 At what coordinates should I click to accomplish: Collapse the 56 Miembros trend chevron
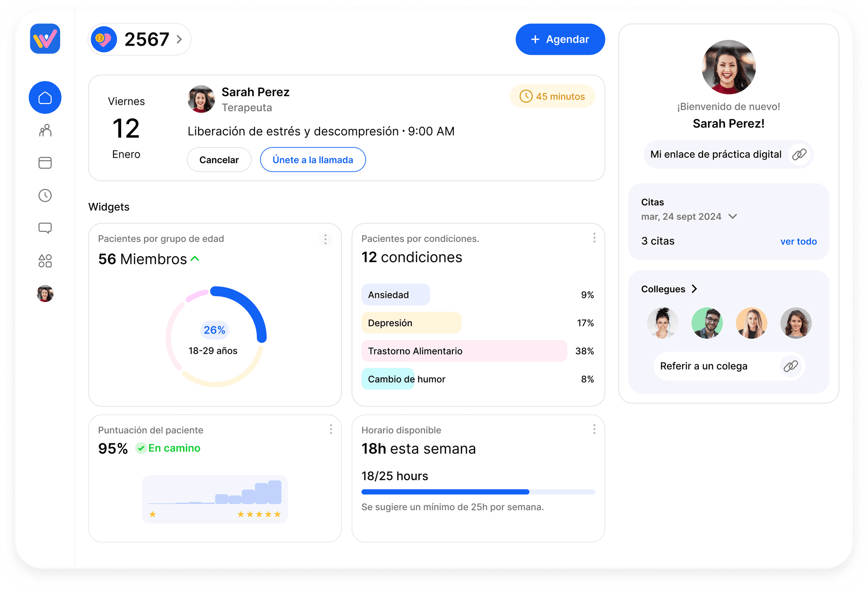point(195,258)
